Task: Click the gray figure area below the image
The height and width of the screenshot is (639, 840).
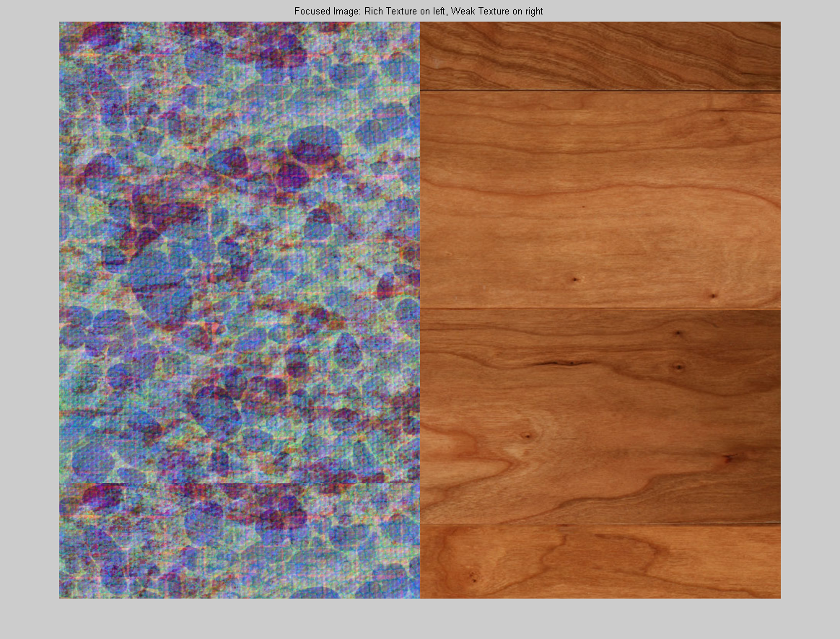Action: click(x=419, y=619)
